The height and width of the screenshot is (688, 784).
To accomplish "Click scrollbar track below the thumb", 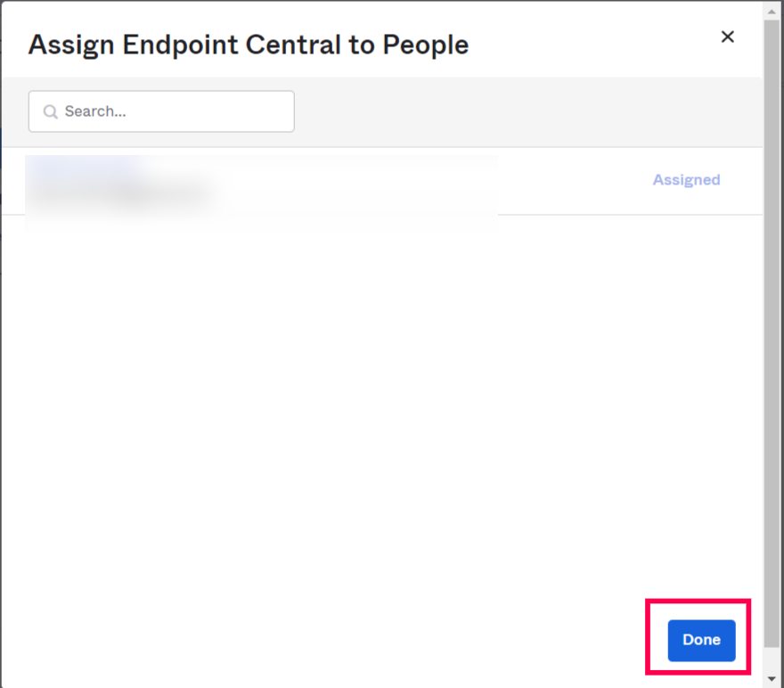I will 772,659.
